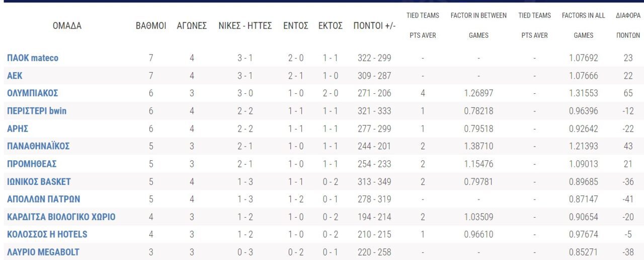
Task: Select the ΑΠΟΛΛΩΝ ΠΑΤΡΩΝ team link
Action: click(x=43, y=199)
